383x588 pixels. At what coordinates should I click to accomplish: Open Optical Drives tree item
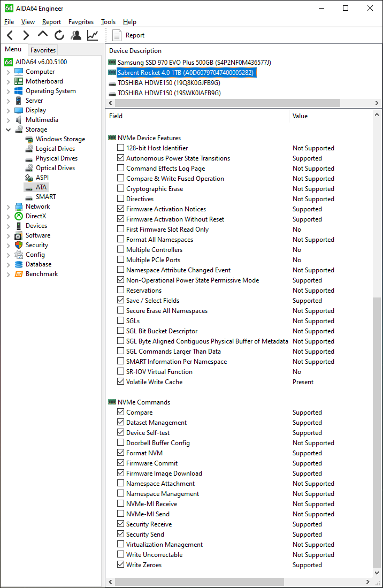[x=56, y=168]
